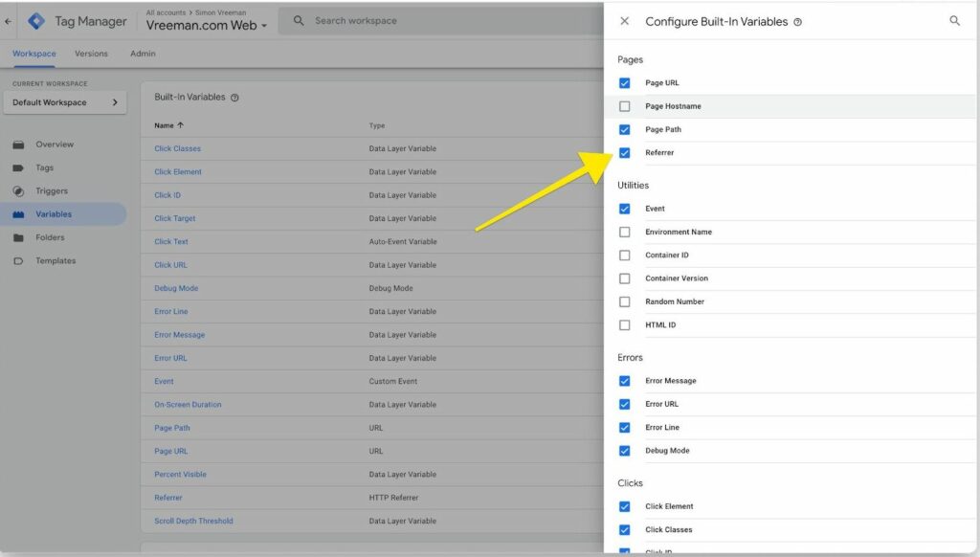Switch to the Workspace tab
Image resolution: width=980 pixels, height=557 pixels.
[x=33, y=54]
